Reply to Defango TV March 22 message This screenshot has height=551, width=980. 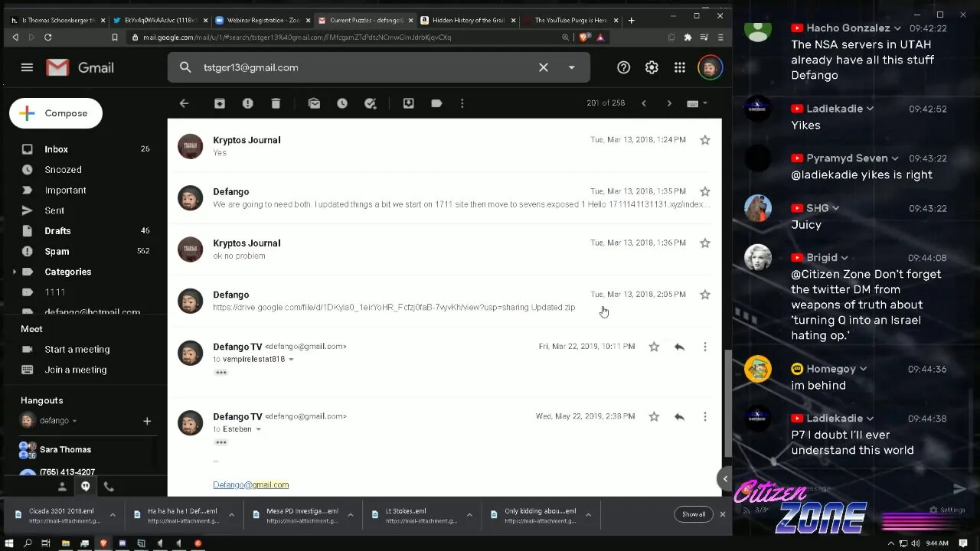679,347
